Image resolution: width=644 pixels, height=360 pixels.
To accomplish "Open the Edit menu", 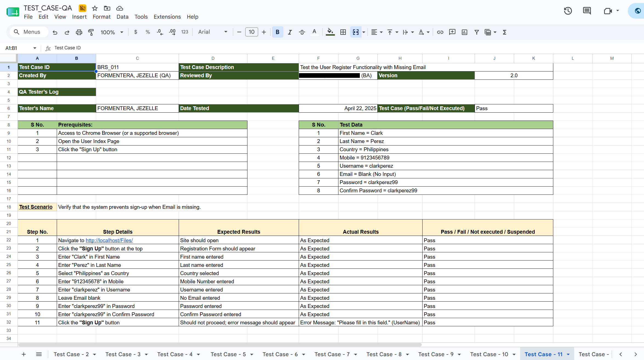I will (43, 17).
